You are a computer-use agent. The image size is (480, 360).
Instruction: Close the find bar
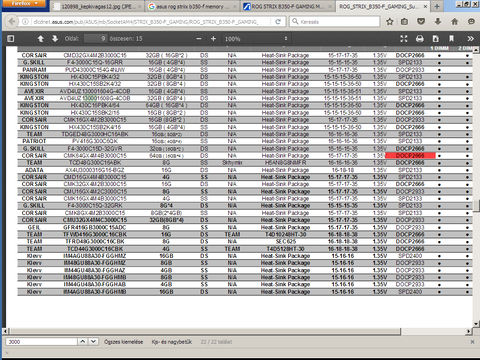coord(472,342)
